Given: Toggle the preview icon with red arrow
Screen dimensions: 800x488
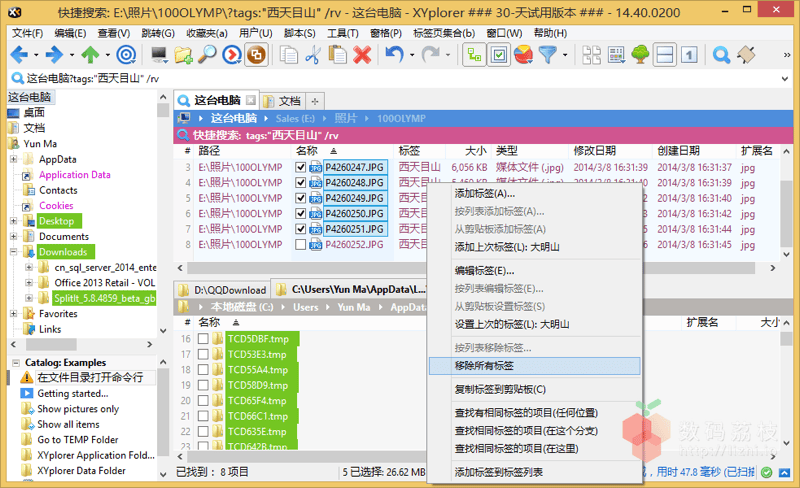Looking at the screenshot, I should pos(232,55).
